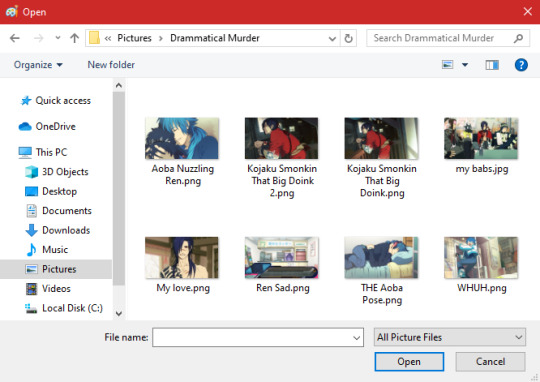Click the forward navigation arrow

click(x=38, y=38)
